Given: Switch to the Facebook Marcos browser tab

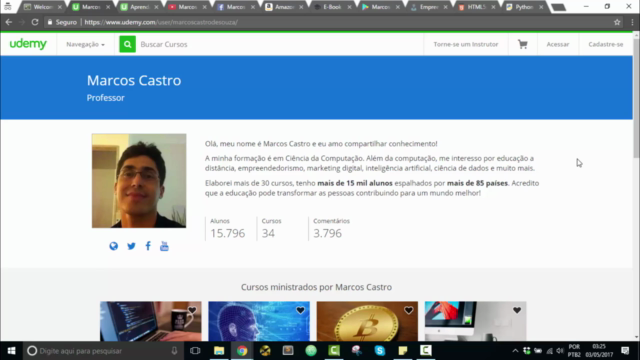Looking at the screenshot, I should tap(236, 7).
